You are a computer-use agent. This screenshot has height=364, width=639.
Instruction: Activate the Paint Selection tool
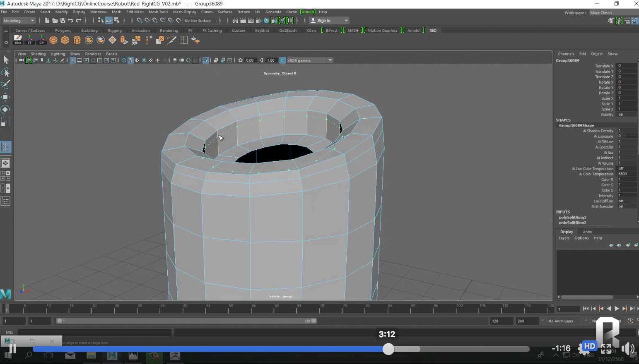tap(6, 85)
